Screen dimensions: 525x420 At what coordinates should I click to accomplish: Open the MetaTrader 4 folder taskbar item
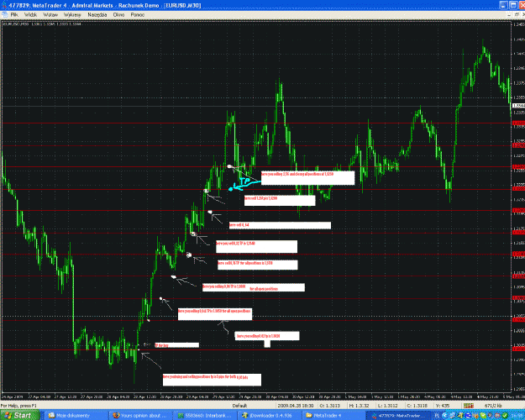(334, 415)
